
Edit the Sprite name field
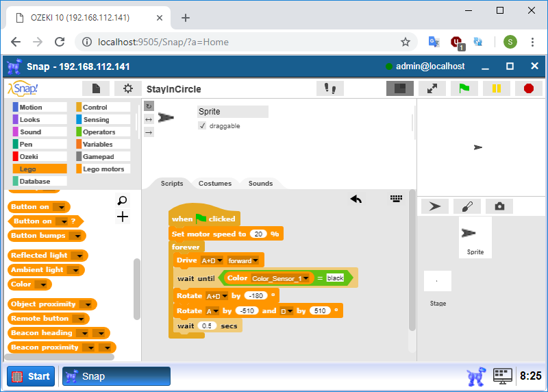click(232, 112)
